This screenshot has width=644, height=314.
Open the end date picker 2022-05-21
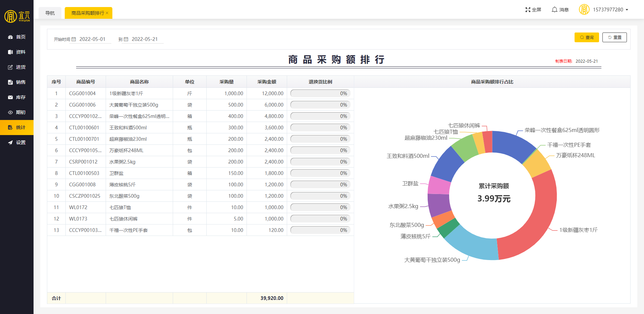[144, 39]
